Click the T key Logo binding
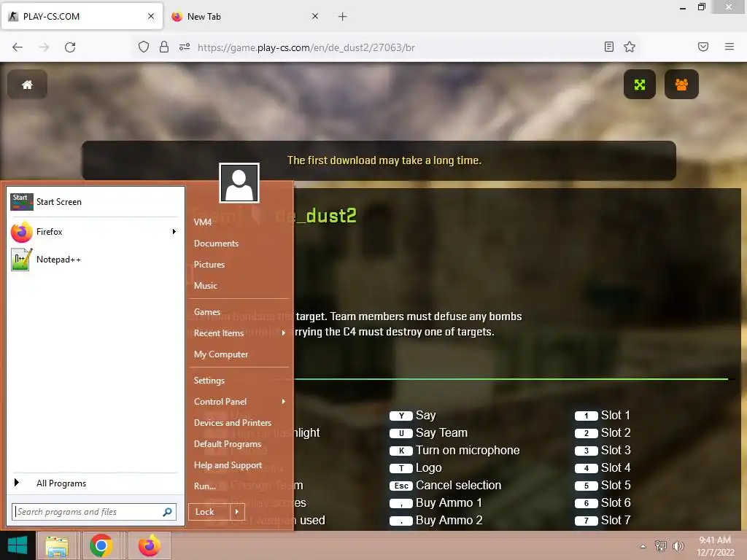747x560 pixels. [415, 468]
